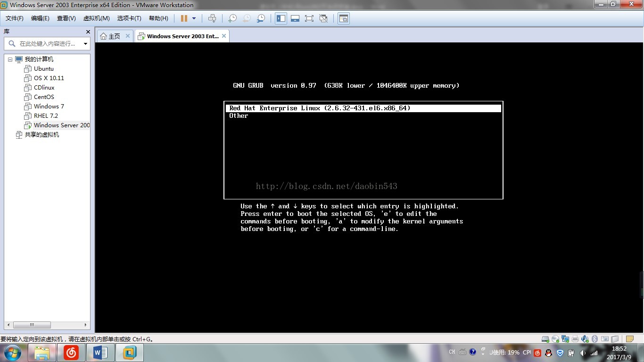Viewport: 644px width, 362px height.
Task: Click library scrollbar right arrow
Action: [x=86, y=325]
